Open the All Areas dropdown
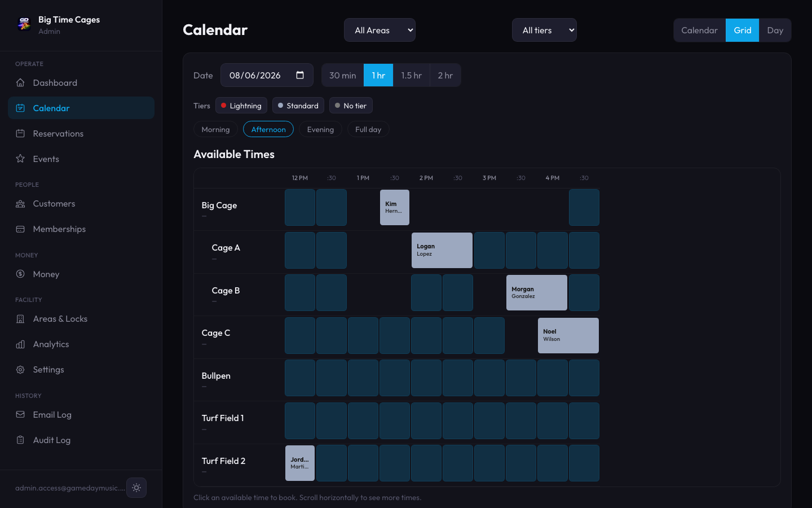The width and height of the screenshot is (812, 508). pos(379,30)
